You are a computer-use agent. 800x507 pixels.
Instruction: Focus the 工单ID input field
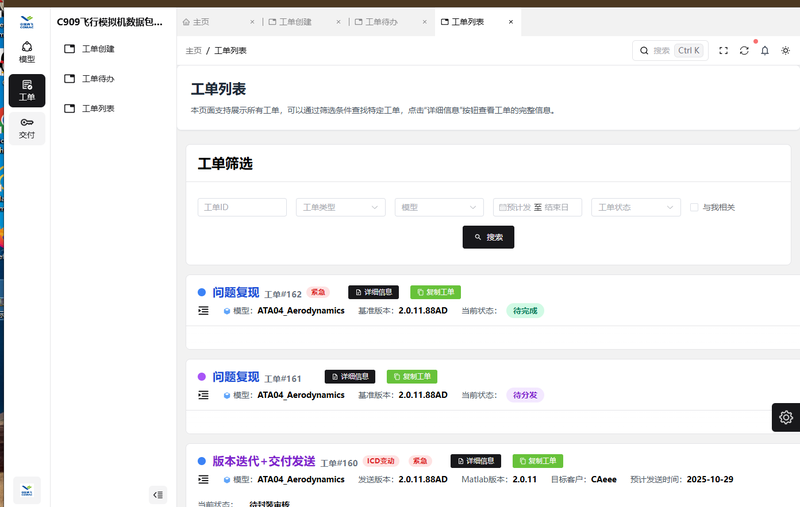(242, 207)
